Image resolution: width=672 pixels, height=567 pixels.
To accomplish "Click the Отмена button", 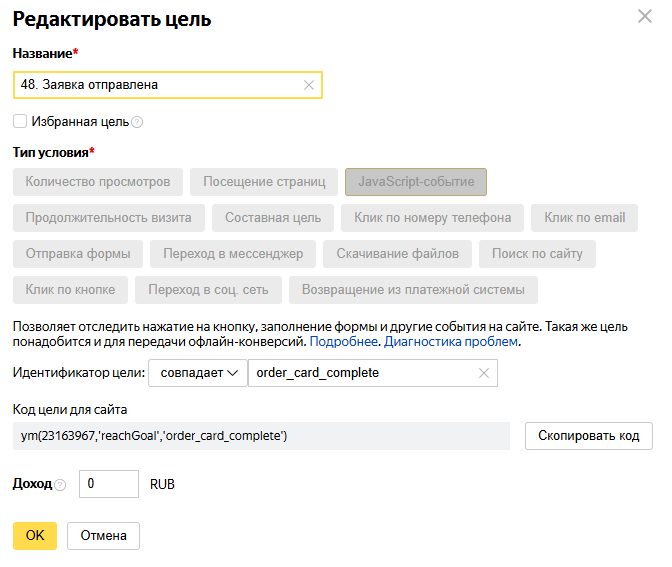I will 103,536.
